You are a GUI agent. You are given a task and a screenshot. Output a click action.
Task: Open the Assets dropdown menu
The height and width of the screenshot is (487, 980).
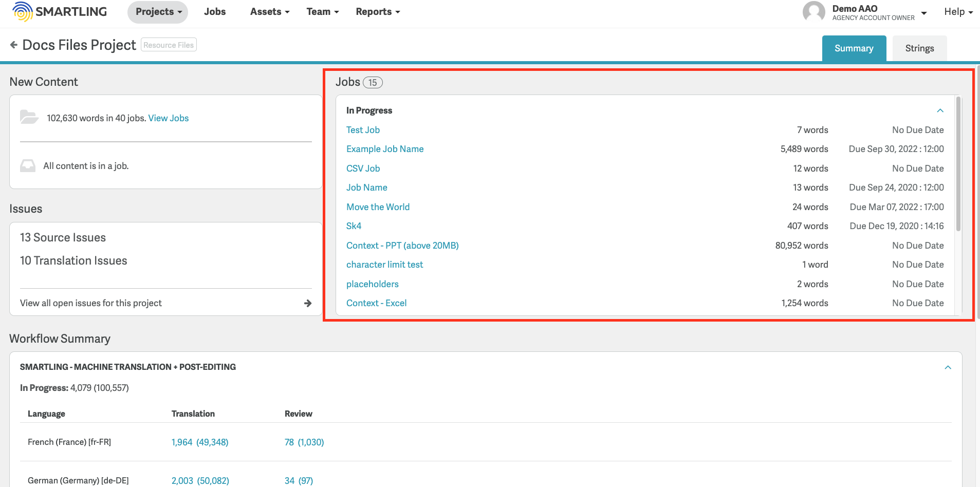(270, 12)
